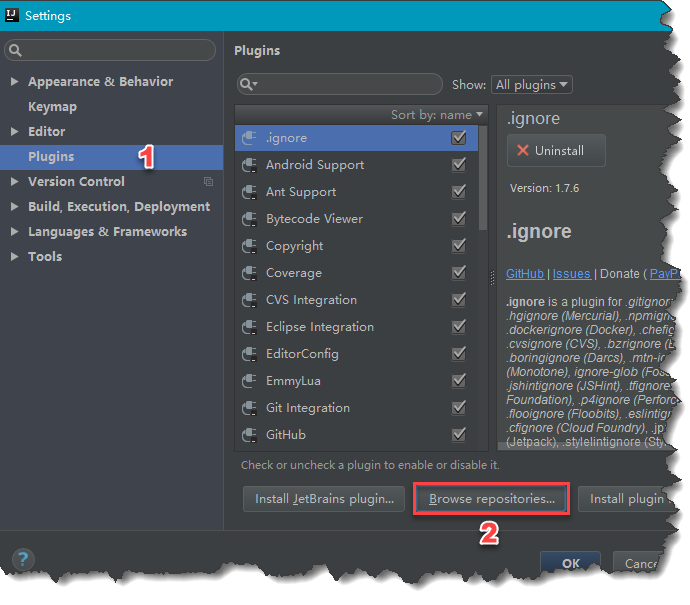The height and width of the screenshot is (605, 690).
Task: Disable the .ignore plugin checkbox
Action: (459, 138)
